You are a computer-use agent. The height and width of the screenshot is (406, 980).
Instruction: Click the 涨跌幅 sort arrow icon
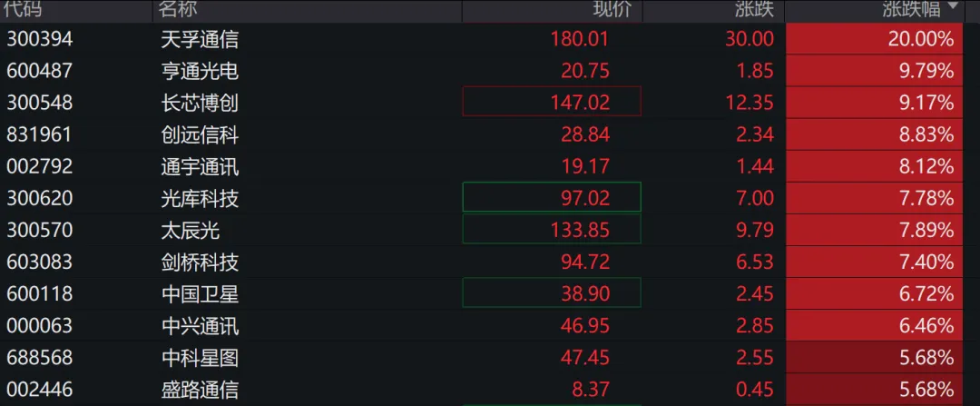point(953,7)
